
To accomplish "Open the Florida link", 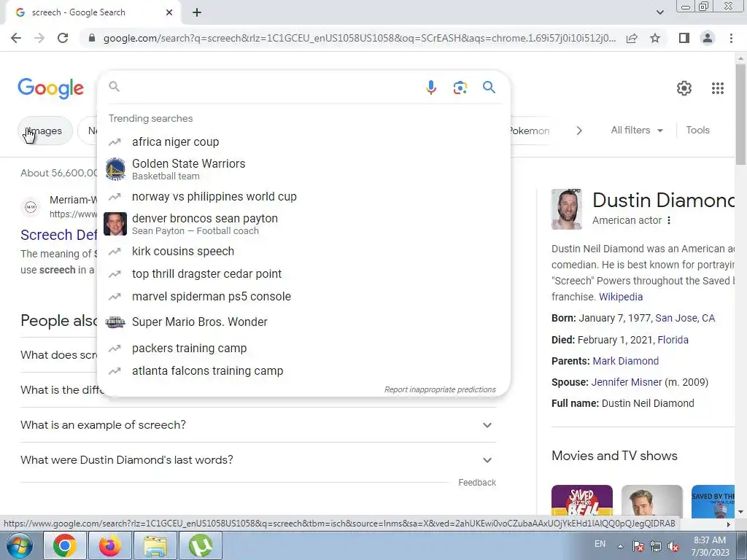I will click(673, 340).
